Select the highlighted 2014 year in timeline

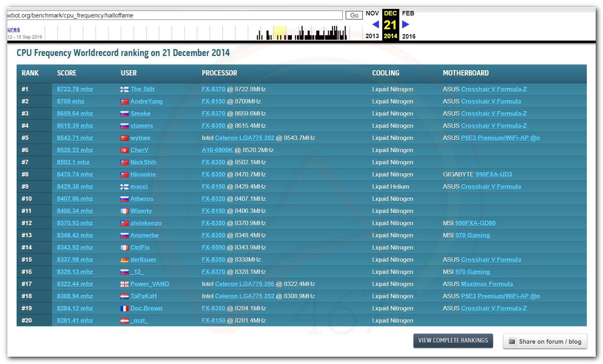tap(390, 36)
